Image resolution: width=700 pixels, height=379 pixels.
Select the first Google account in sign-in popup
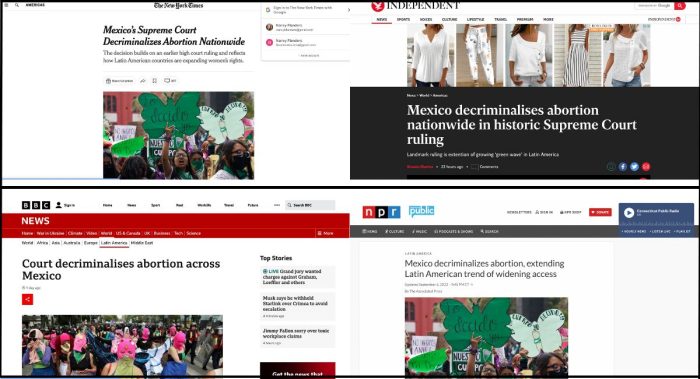(x=306, y=27)
